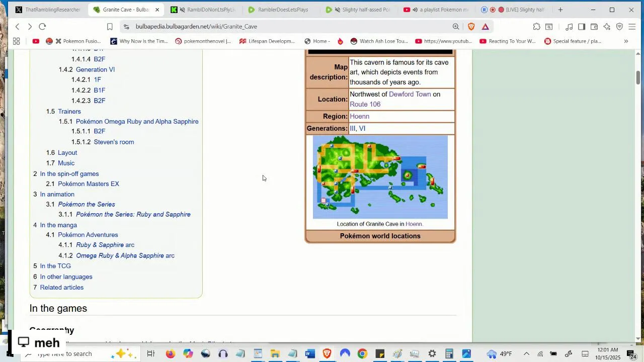Screen dimensions: 644x362
Task: Open the playlist music note icon
Action: click(x=569, y=27)
